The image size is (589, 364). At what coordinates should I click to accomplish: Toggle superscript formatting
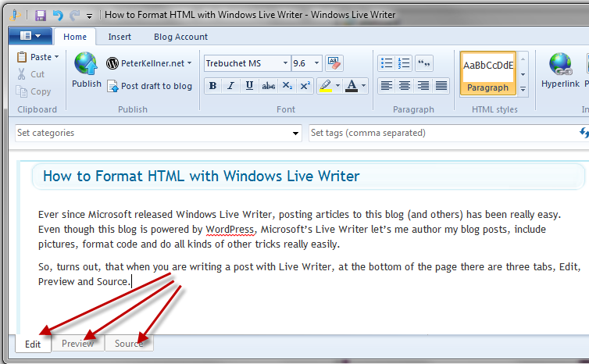[305, 86]
